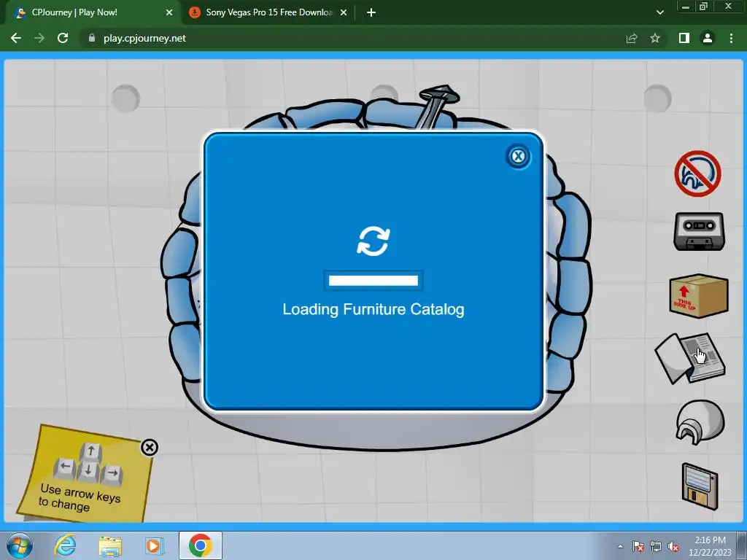The width and height of the screenshot is (747, 560).
Task: Open the network status tray icon
Action: coord(656,546)
